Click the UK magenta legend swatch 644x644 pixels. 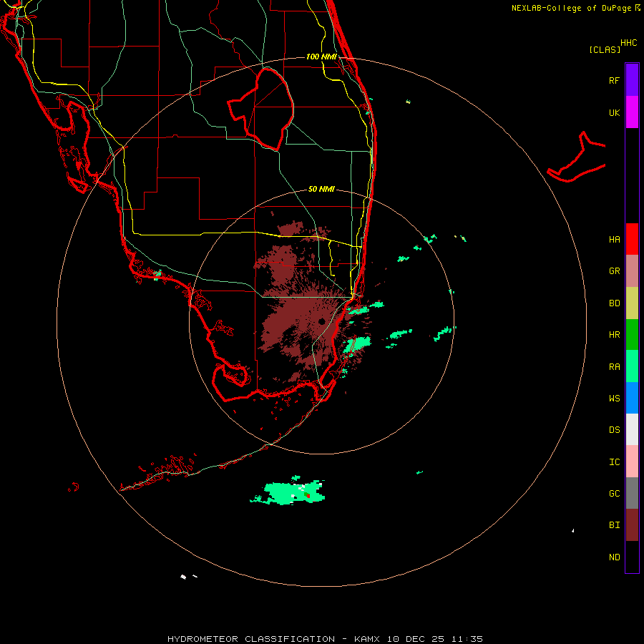[632, 112]
